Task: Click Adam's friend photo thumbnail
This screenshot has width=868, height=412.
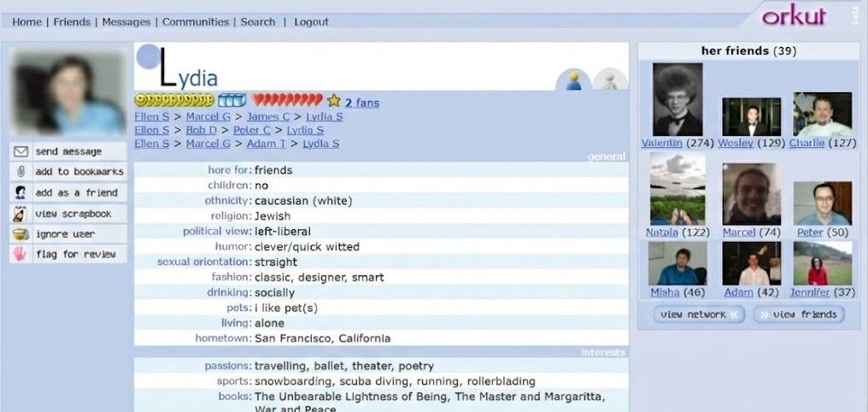Action: (751, 263)
